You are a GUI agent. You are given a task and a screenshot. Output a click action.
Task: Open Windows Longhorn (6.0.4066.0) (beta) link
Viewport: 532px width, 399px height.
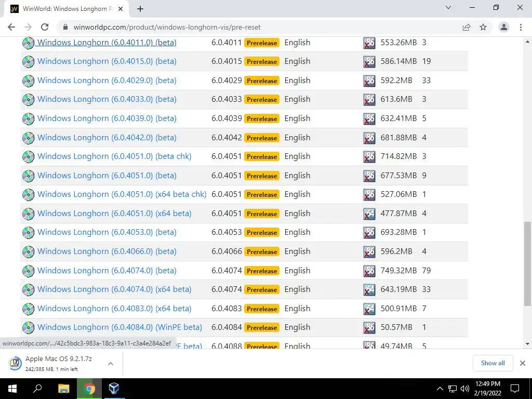coord(107,251)
